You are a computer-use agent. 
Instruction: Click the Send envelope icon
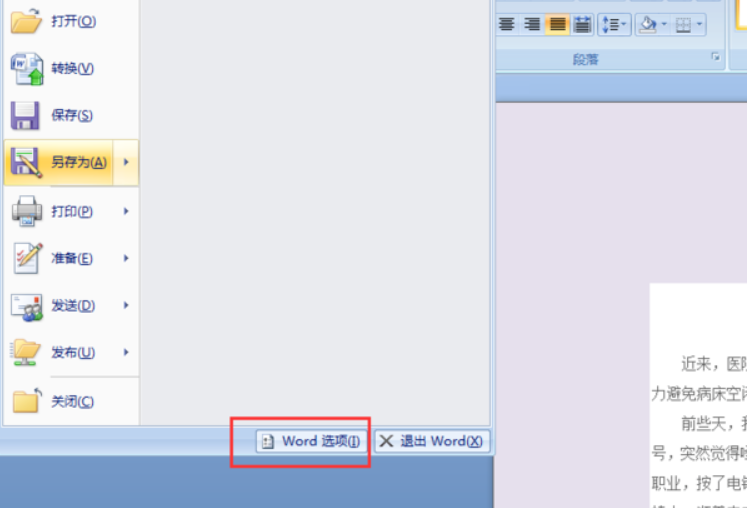(27, 306)
